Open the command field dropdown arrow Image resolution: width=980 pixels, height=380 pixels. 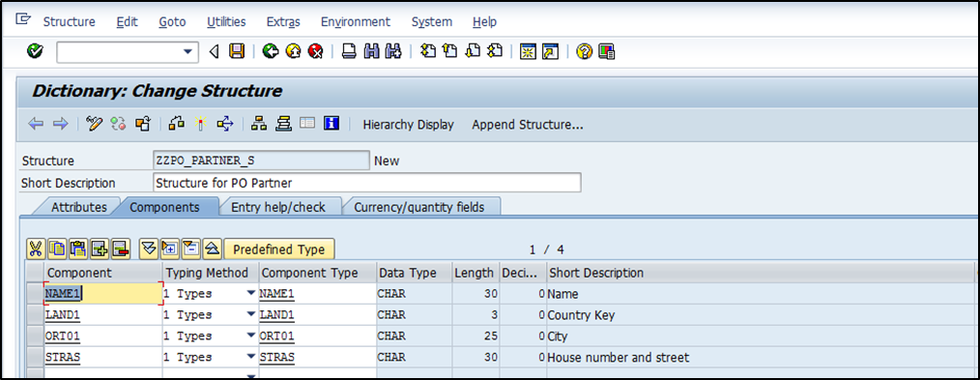(187, 52)
